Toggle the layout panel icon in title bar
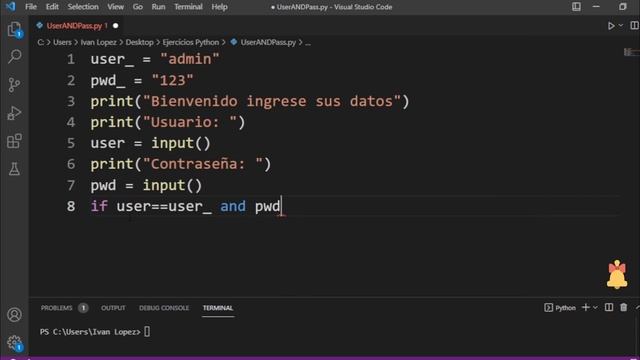Image resolution: width=640 pixels, height=360 pixels. click(576, 7)
